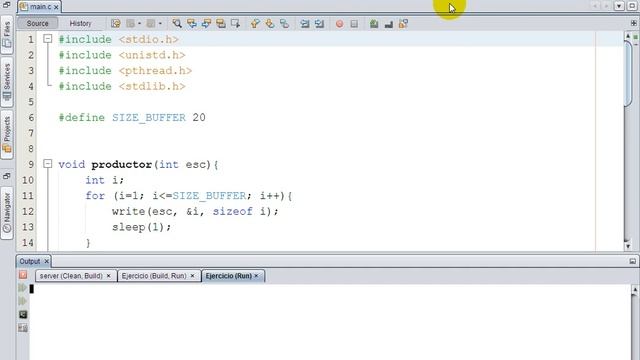The width and height of the screenshot is (640, 360).
Task: Click the productor function name
Action: [122, 164]
